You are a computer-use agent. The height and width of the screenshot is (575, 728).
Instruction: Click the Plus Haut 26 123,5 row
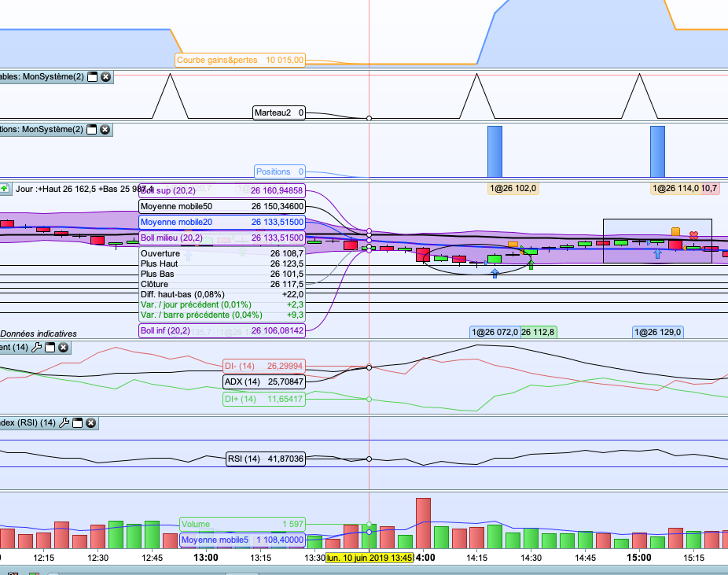(x=222, y=264)
